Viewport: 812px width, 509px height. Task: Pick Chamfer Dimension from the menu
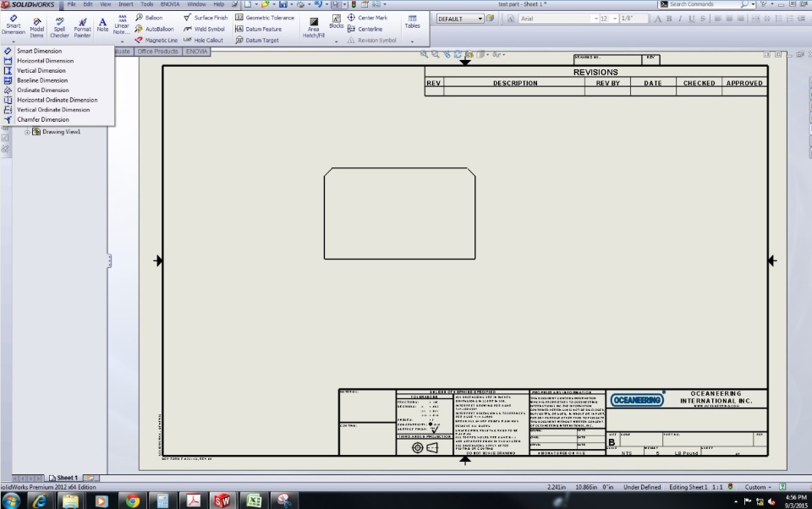pyautogui.click(x=42, y=119)
